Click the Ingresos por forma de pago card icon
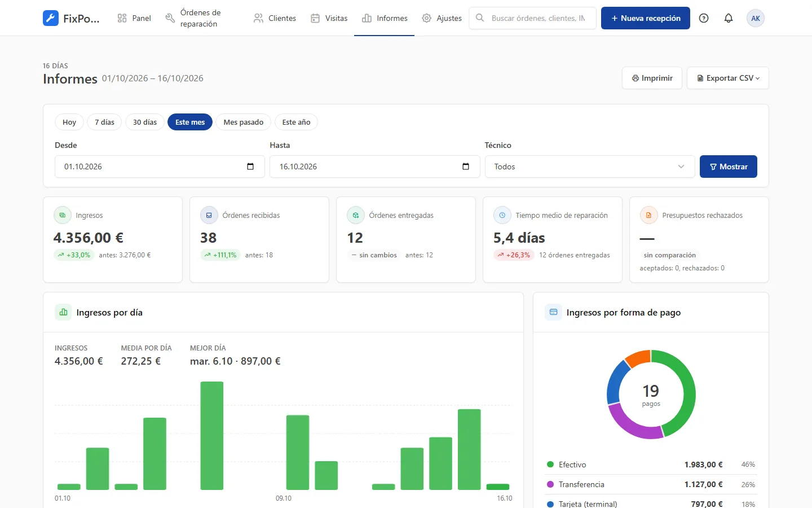The width and height of the screenshot is (812, 508). [553, 312]
